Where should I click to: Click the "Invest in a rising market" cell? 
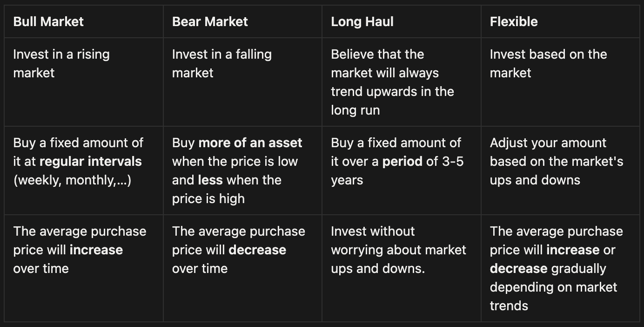coord(61,63)
